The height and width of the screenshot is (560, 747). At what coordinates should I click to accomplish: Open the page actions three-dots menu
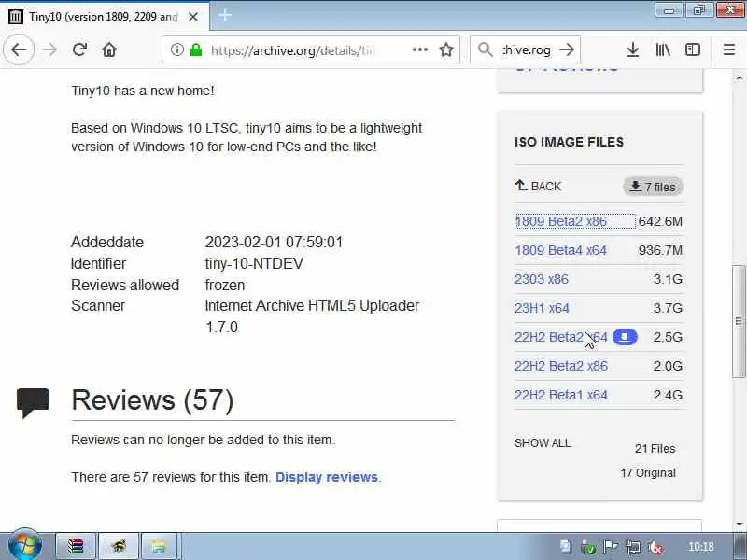(419, 49)
